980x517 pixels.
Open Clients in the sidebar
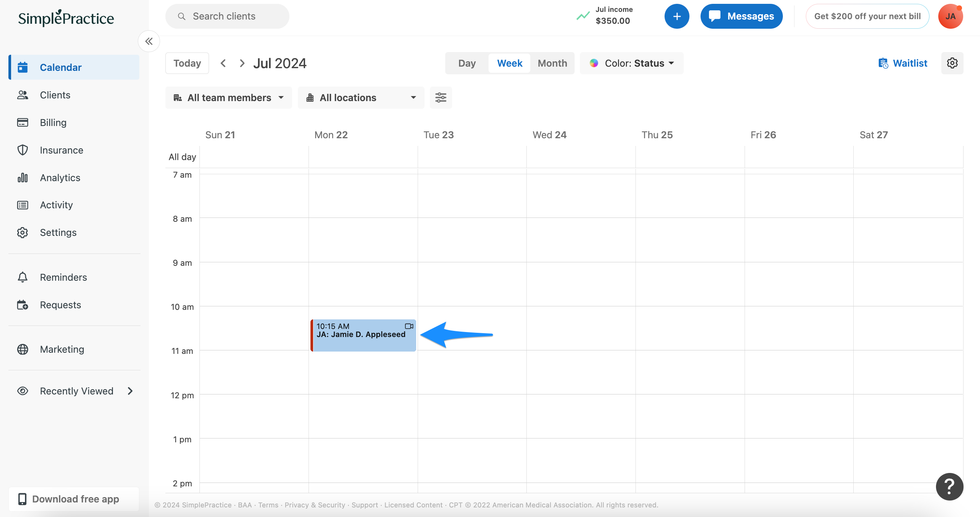point(74,95)
